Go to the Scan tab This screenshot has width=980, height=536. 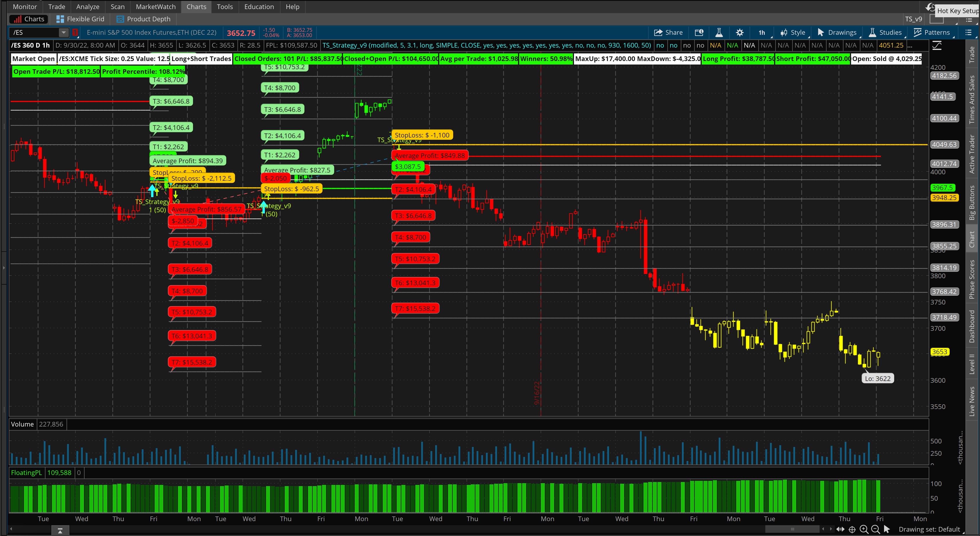point(118,6)
